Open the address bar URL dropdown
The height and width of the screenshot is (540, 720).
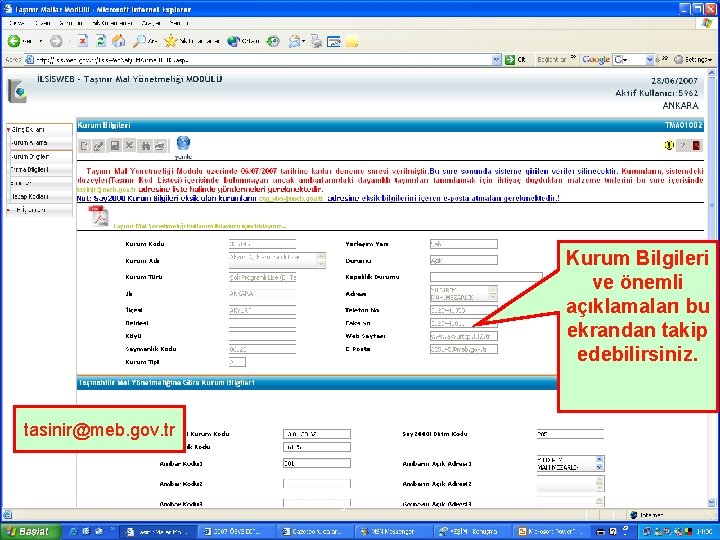point(496,60)
